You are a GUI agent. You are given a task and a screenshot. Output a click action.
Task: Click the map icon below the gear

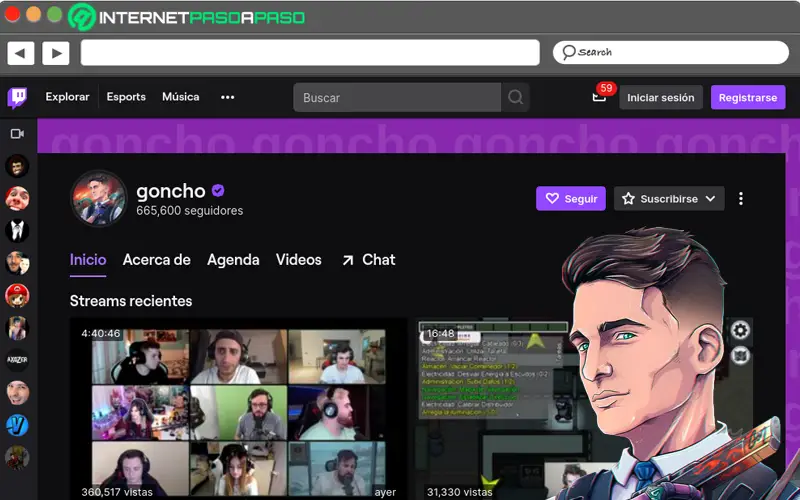tap(740, 355)
